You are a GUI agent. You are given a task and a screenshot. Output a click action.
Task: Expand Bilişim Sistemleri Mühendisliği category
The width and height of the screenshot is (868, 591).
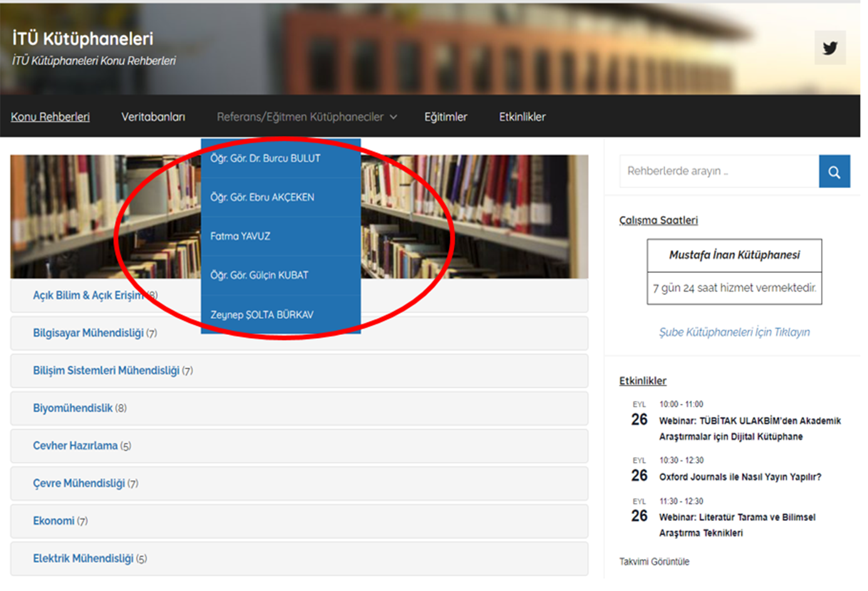[106, 371]
